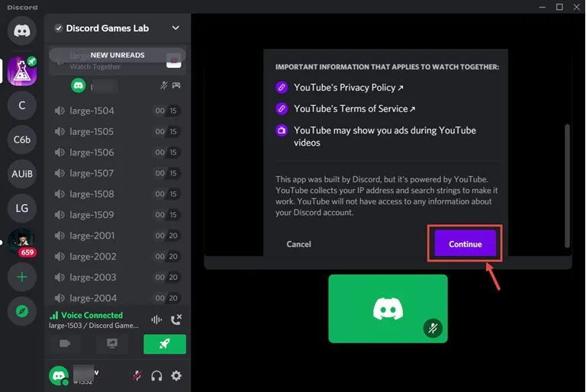Join voice channel large-2004
This screenshot has height=392, width=586.
click(x=117, y=298)
